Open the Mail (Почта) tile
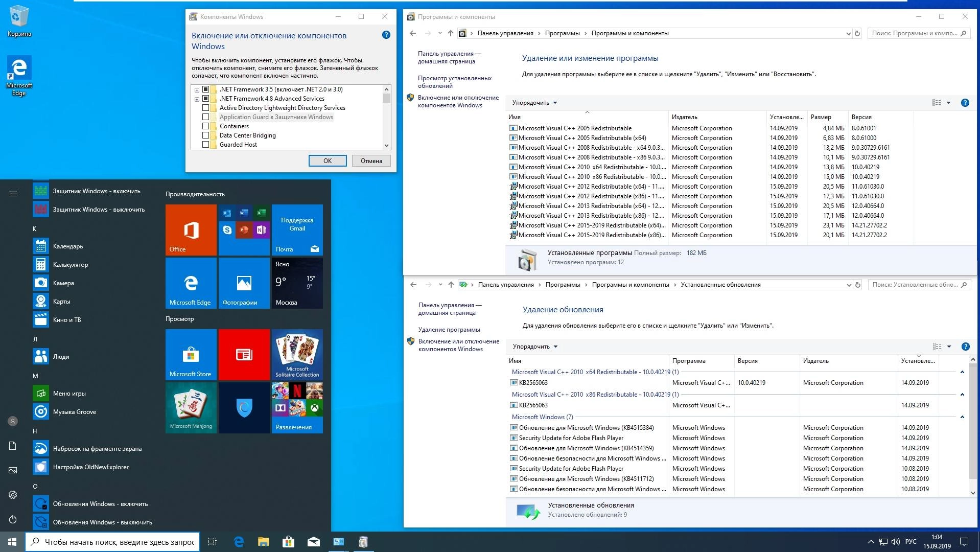This screenshot has height=552, width=980. pos(297,230)
